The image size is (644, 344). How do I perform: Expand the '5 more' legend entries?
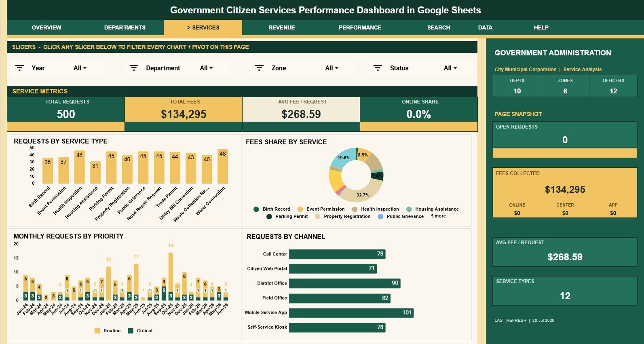[438, 216]
